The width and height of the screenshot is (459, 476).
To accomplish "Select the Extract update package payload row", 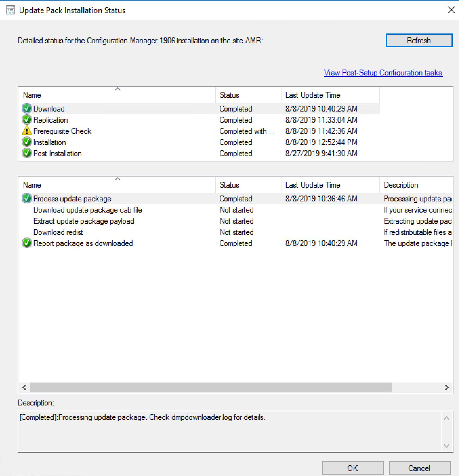I will (84, 221).
